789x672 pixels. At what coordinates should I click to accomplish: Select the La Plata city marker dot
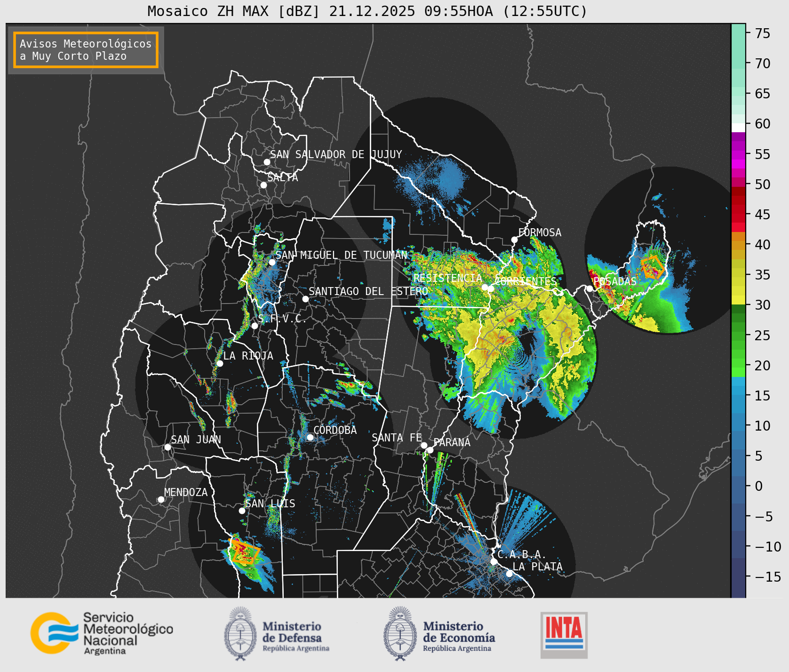(509, 573)
